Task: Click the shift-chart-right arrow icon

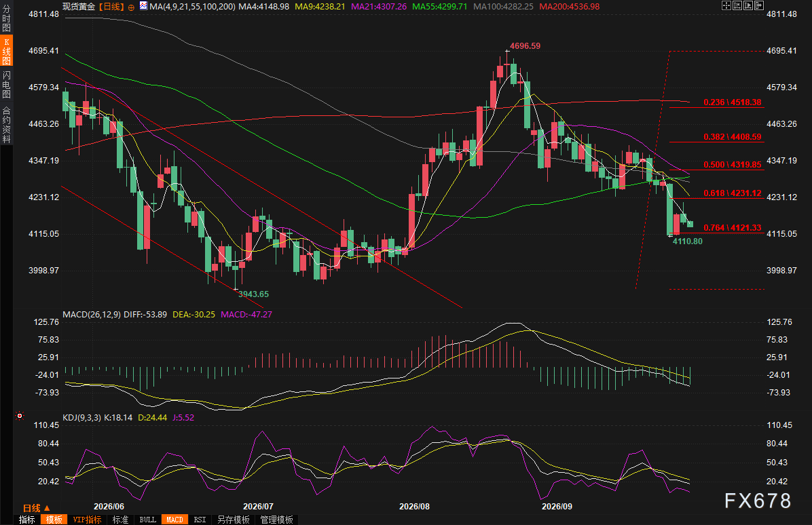Action: [x=759, y=5]
